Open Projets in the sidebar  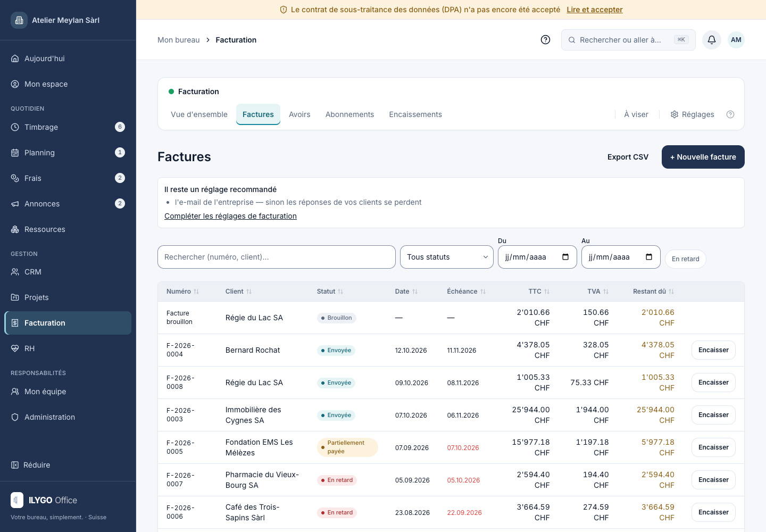click(x=68, y=297)
